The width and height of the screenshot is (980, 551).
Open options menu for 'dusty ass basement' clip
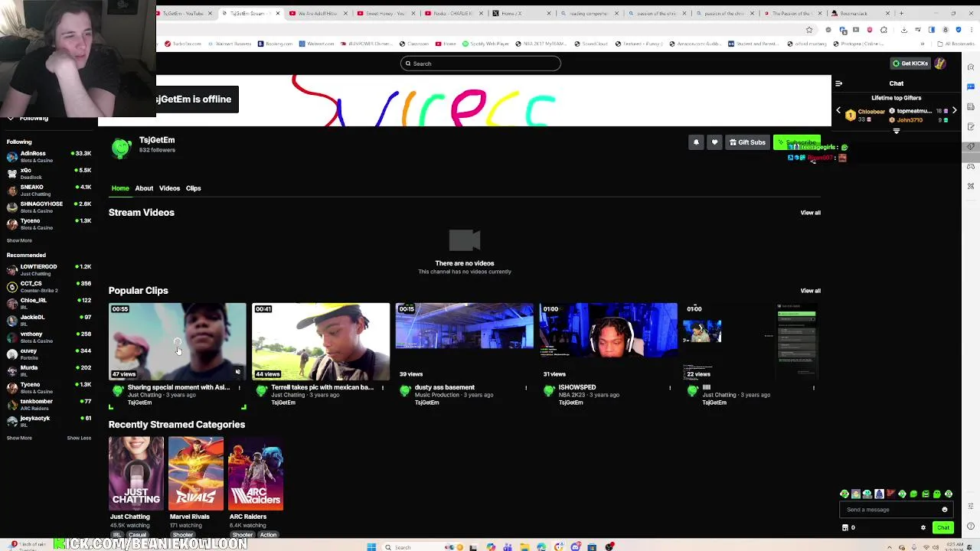tap(526, 388)
